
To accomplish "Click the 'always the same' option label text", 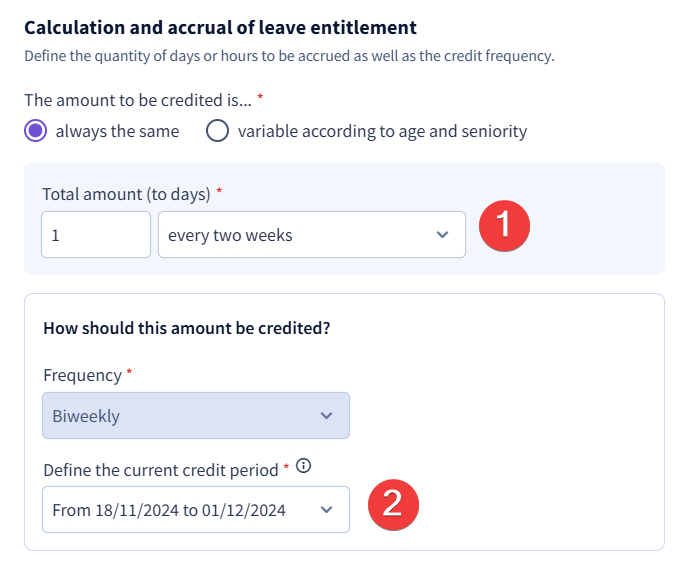I will click(117, 131).
